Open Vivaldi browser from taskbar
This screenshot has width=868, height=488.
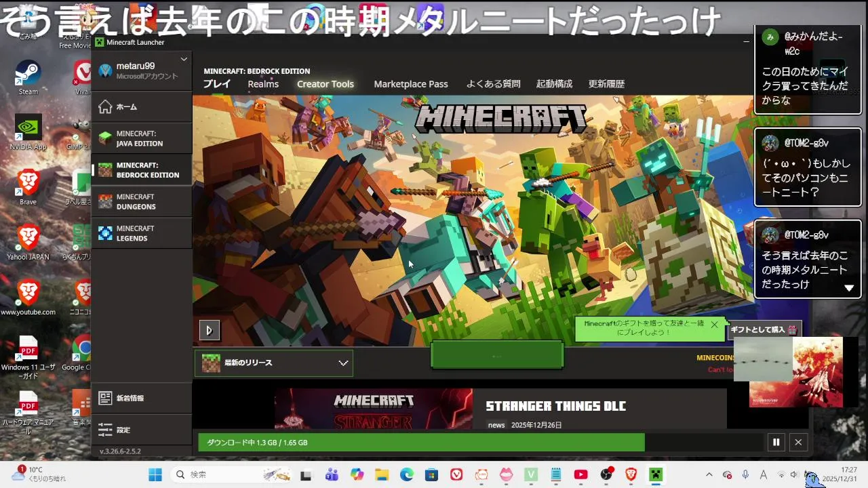click(456, 475)
